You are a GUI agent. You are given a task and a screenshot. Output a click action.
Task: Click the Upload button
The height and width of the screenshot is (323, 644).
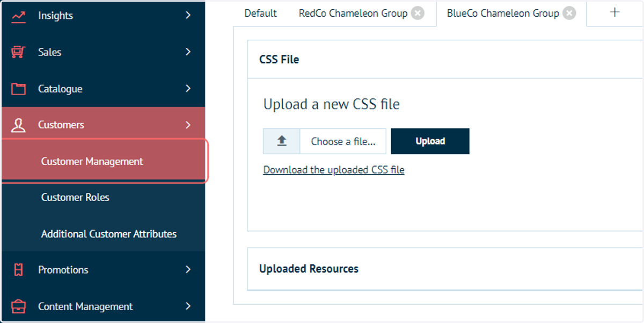click(x=430, y=141)
